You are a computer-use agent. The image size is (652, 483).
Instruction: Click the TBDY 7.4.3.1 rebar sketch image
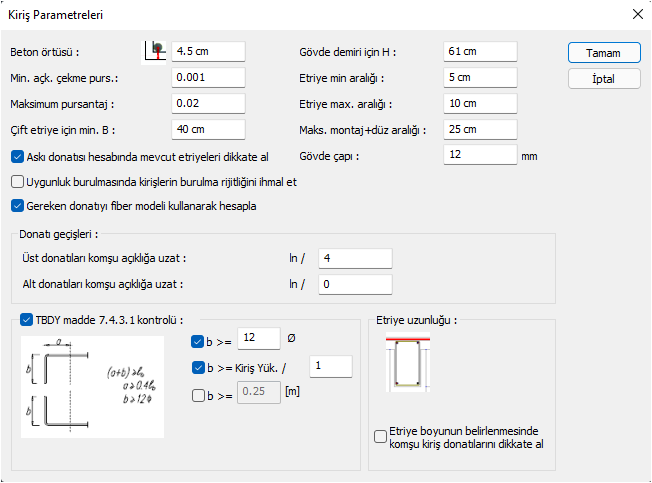point(93,386)
